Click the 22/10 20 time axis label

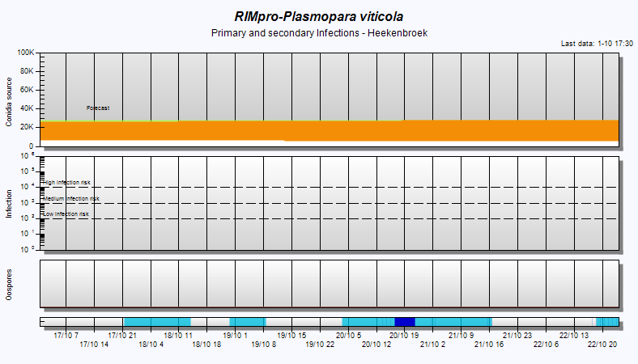click(x=602, y=345)
